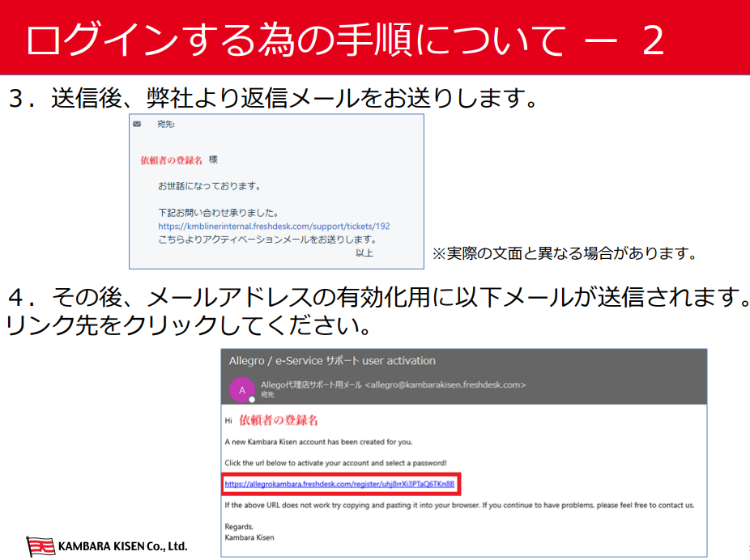Viewport: 750px width, 560px height.
Task: Click 'Click the url below to activate' line
Action: [x=336, y=463]
